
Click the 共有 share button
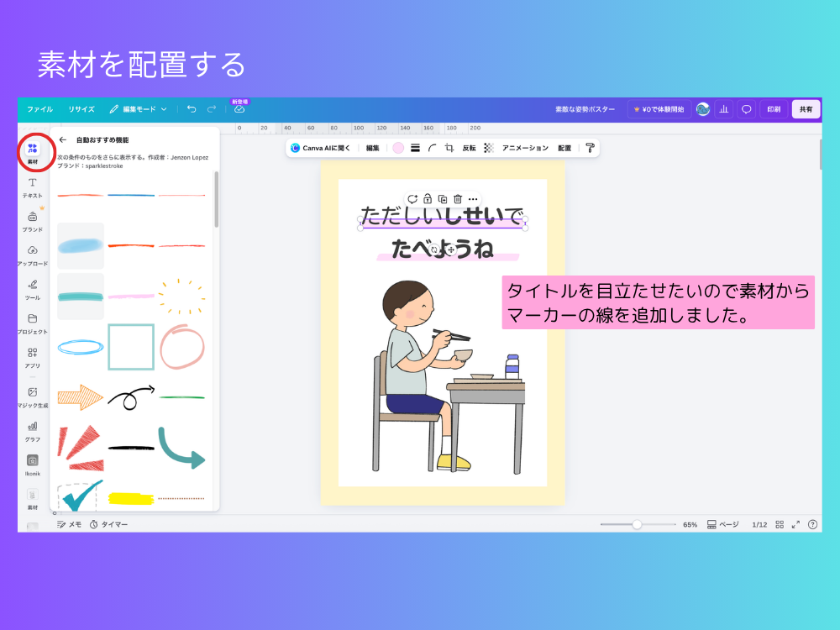pyautogui.click(x=806, y=109)
